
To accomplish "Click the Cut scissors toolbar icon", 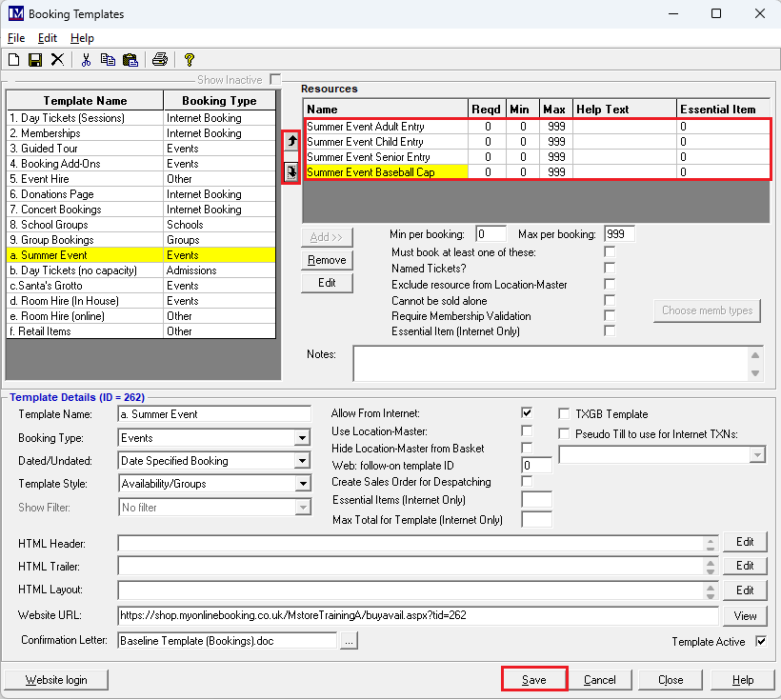I will pos(86,59).
